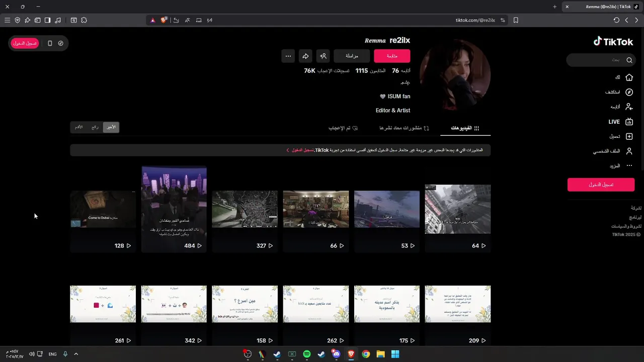Select the Reposts tab
Image resolution: width=644 pixels, height=362 pixels.
404,128
